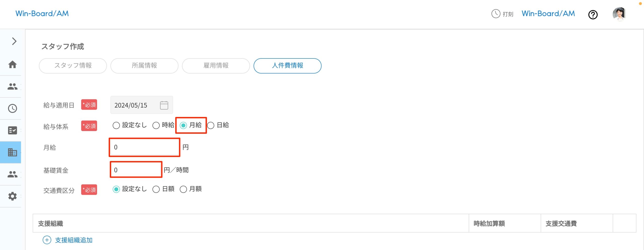Open the calendar picker for 給与適用日
This screenshot has width=644, height=250.
(x=164, y=105)
